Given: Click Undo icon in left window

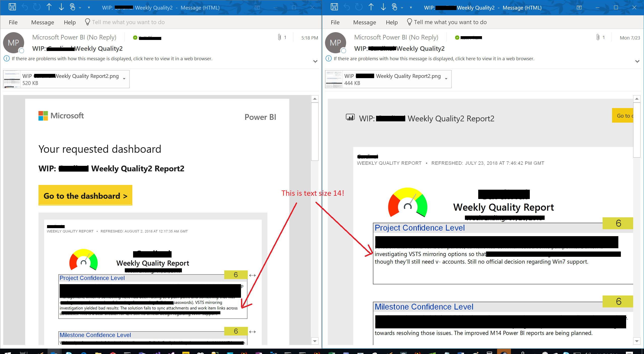Looking at the screenshot, I should click(25, 7).
